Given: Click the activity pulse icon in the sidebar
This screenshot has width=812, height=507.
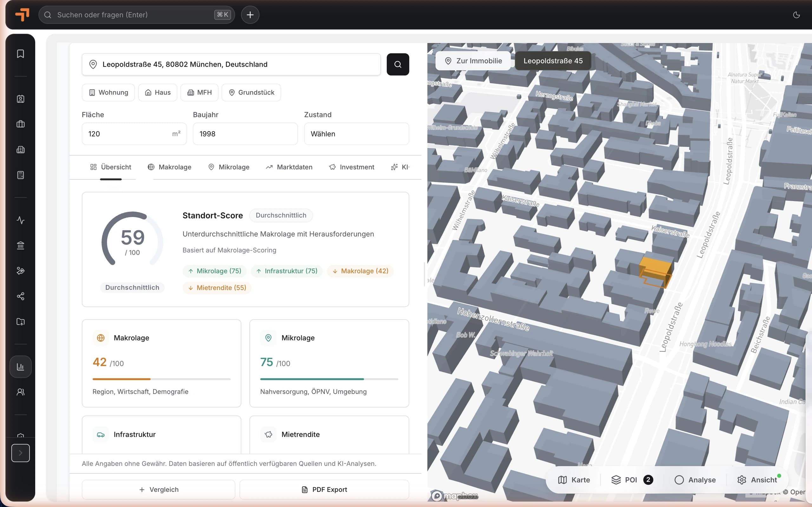Looking at the screenshot, I should (21, 220).
